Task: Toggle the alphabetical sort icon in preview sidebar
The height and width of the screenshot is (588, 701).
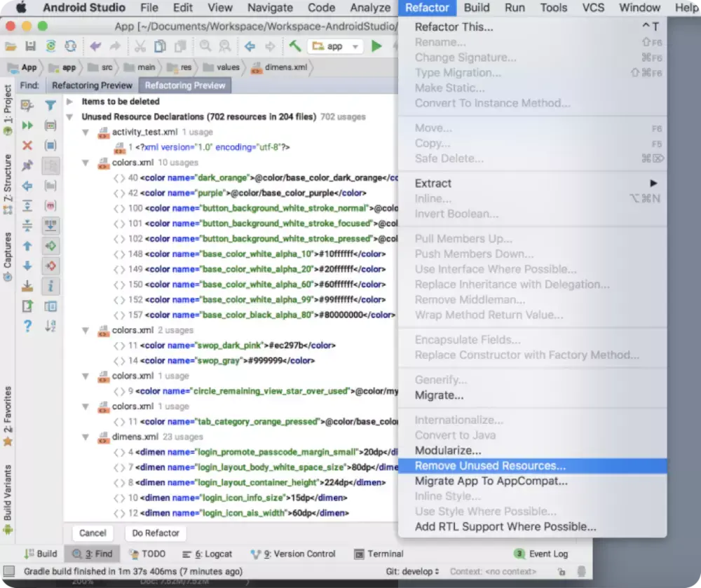Action: coord(50,326)
